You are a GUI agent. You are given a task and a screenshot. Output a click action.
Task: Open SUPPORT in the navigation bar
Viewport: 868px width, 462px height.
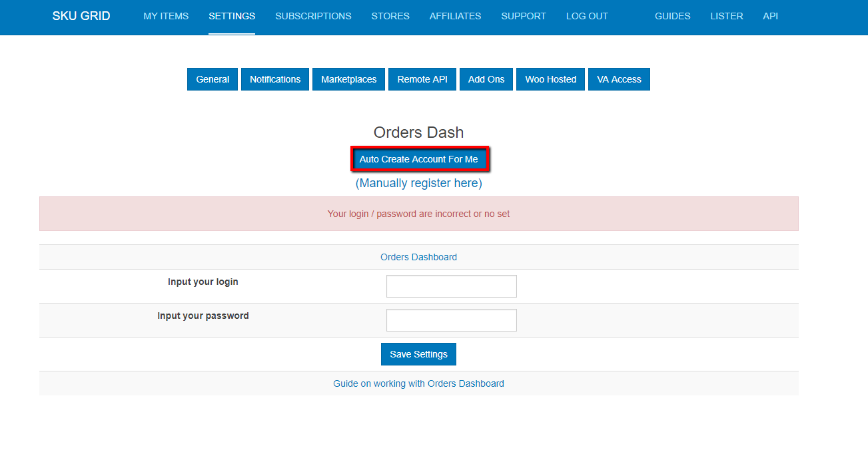(524, 16)
